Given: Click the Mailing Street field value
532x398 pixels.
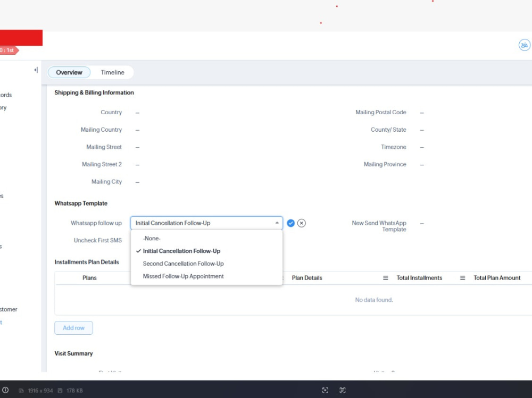Looking at the screenshot, I should tap(137, 147).
